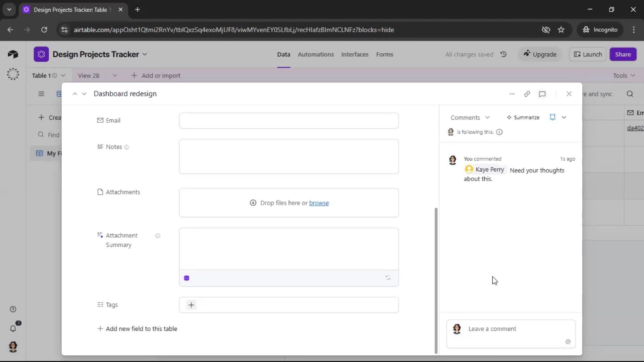
Task: Click the Notes text area
Action: tap(289, 157)
